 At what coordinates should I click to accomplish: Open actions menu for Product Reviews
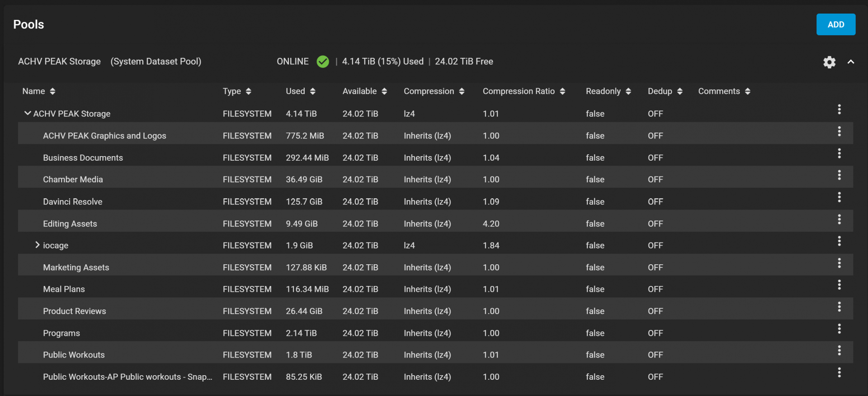839,307
